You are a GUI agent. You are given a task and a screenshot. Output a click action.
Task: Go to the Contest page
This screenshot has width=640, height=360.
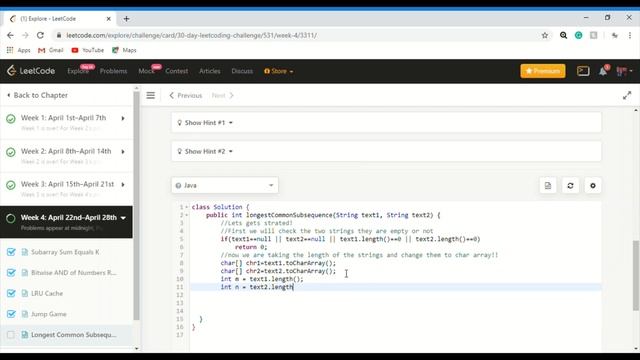click(176, 71)
